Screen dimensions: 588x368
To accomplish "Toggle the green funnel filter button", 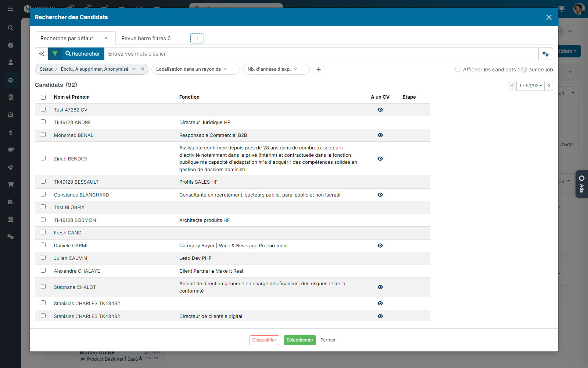I will [55, 54].
